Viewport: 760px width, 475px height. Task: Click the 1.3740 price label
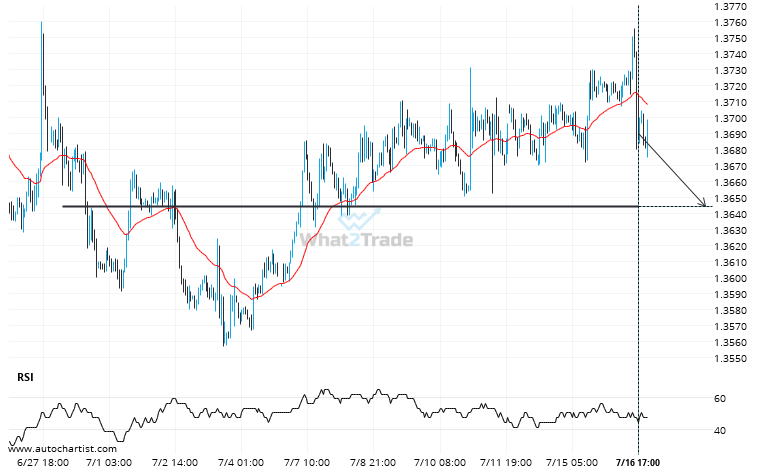[730, 54]
